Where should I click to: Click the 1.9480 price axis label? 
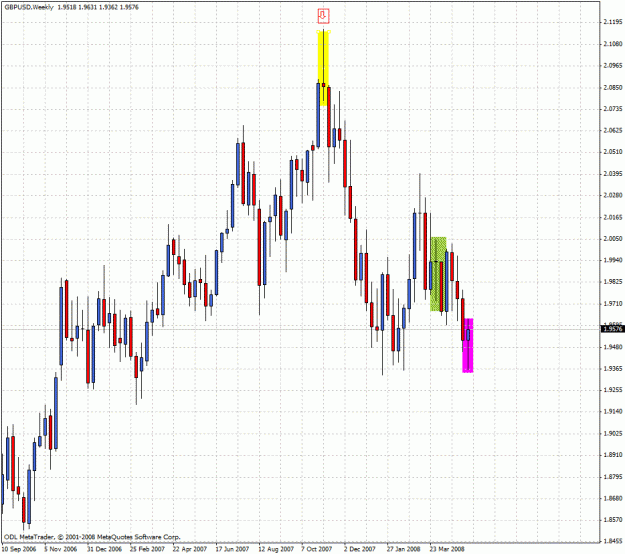click(613, 347)
